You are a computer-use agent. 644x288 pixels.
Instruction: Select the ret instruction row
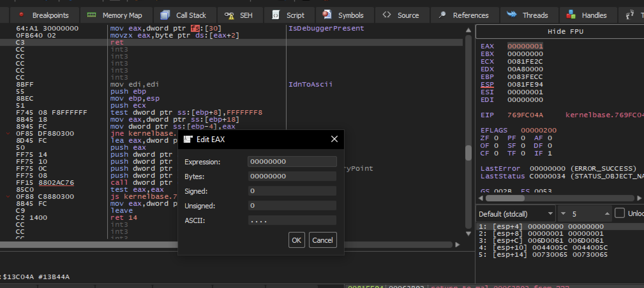(231, 42)
